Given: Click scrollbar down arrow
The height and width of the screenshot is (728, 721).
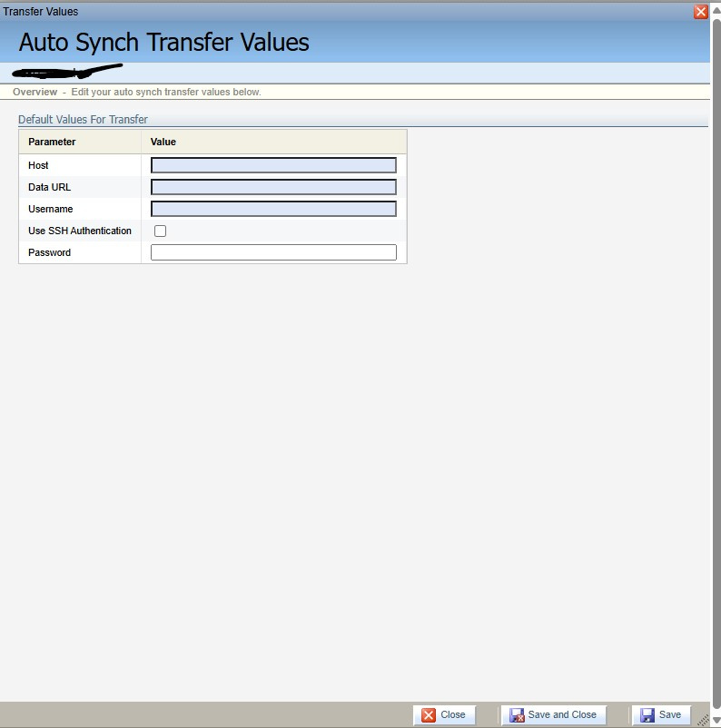Looking at the screenshot, I should pos(716,720).
